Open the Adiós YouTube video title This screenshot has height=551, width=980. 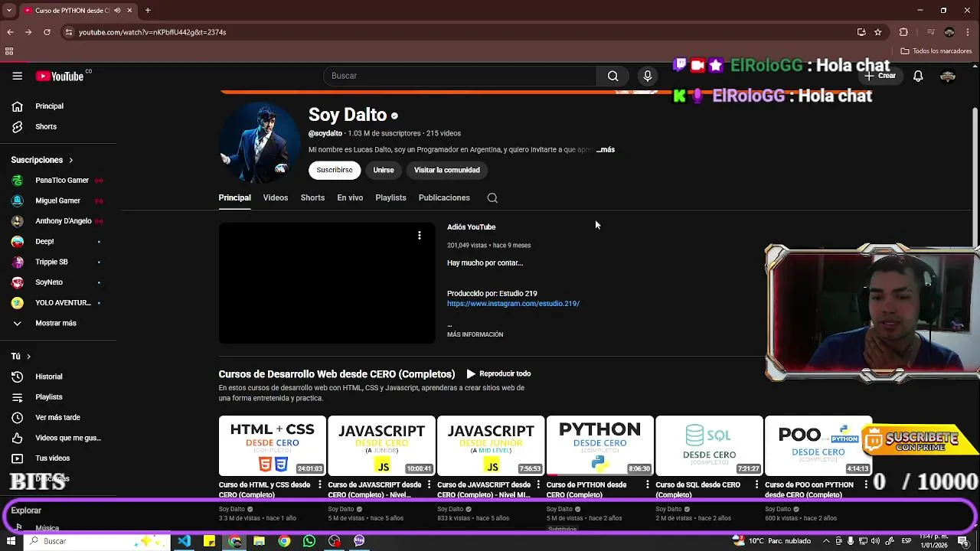(471, 227)
